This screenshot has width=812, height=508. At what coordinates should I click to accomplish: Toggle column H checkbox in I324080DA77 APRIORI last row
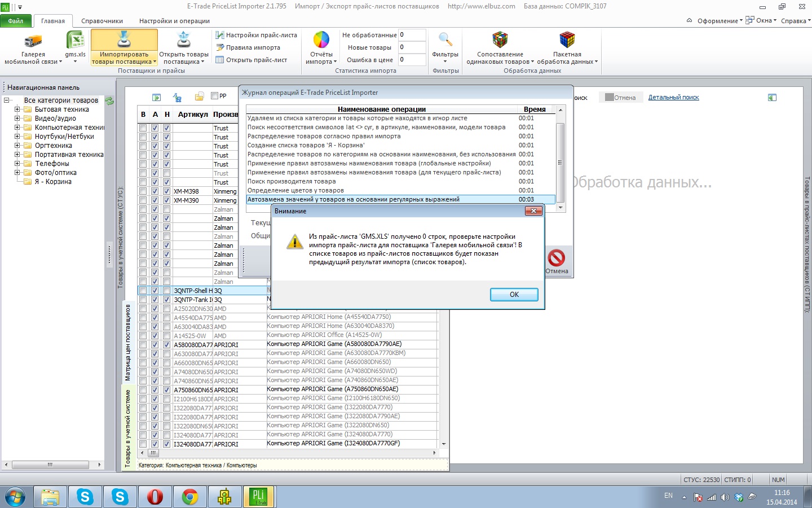click(x=166, y=444)
